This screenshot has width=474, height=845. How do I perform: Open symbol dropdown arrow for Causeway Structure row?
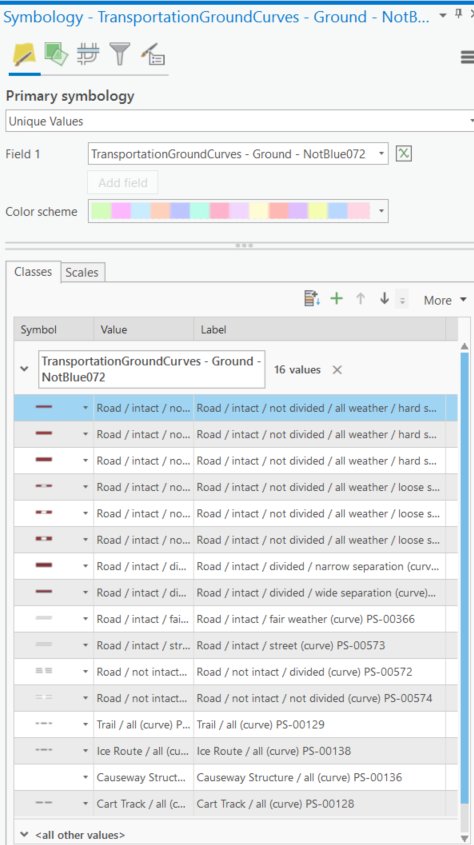tap(85, 778)
